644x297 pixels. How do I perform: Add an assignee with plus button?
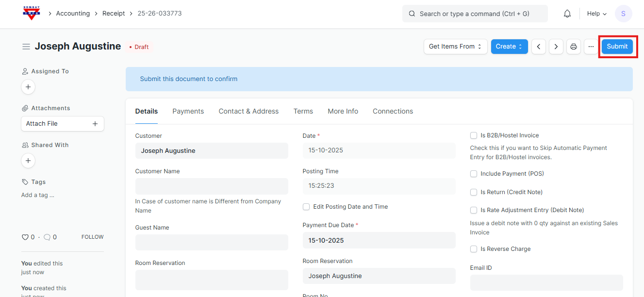28,87
